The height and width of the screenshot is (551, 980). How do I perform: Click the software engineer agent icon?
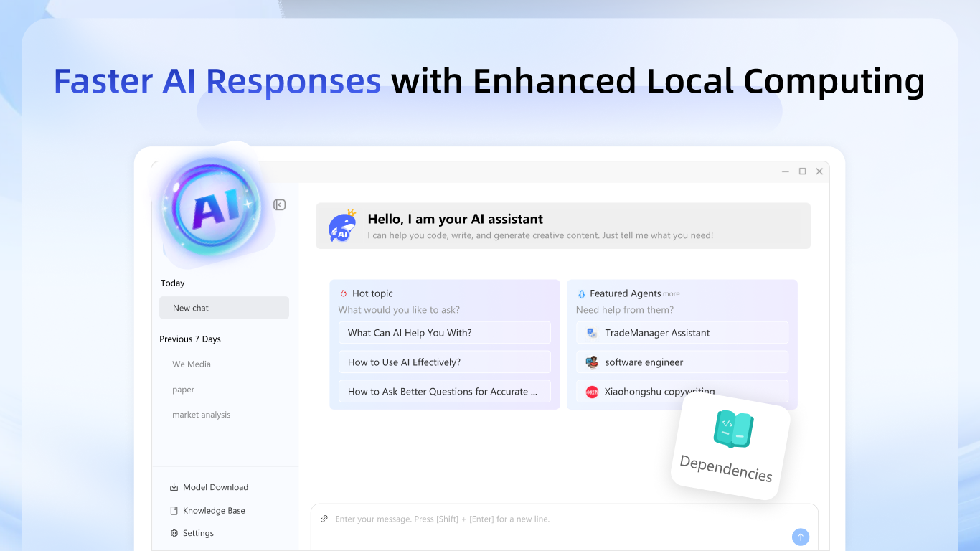590,362
